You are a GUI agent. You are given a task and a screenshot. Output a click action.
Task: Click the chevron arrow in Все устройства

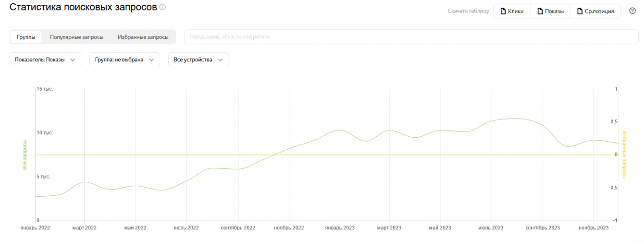click(221, 60)
